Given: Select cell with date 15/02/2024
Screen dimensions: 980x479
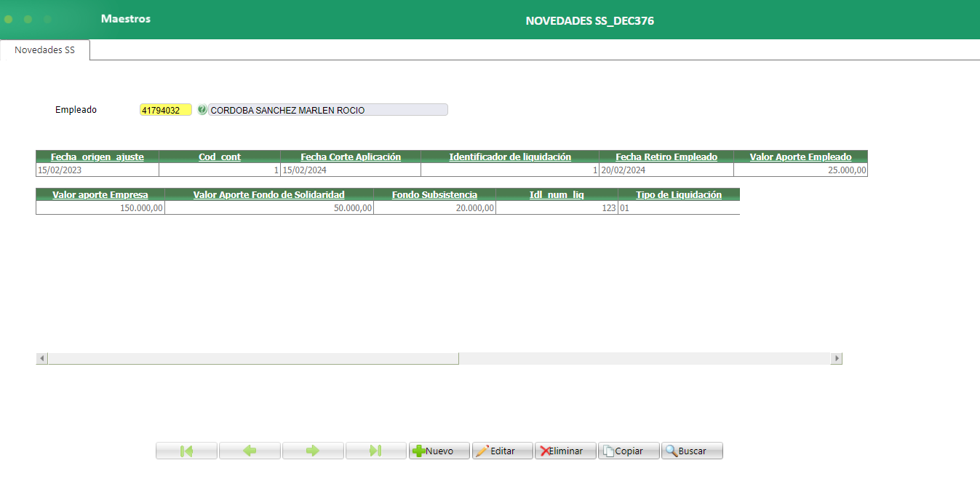Looking at the screenshot, I should pyautogui.click(x=351, y=170).
